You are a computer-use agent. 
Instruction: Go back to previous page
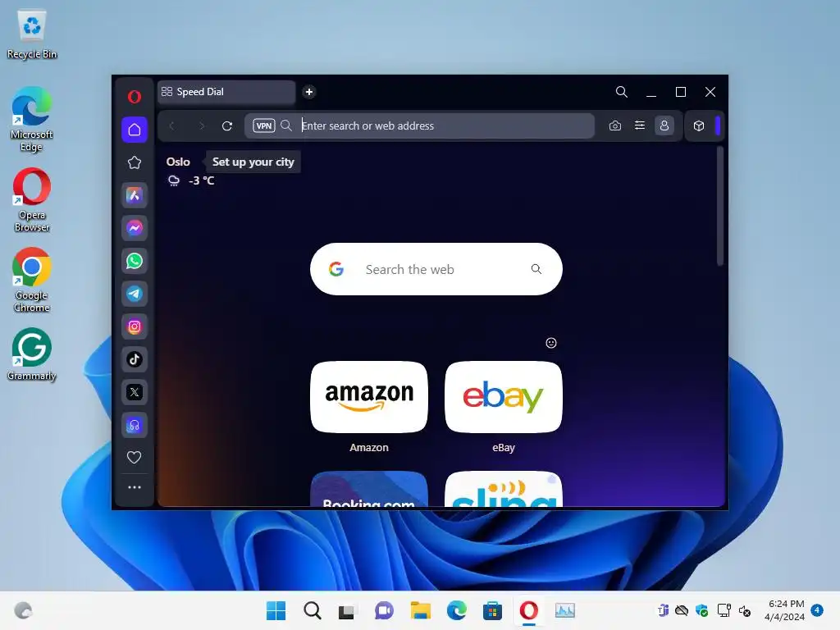click(x=171, y=126)
